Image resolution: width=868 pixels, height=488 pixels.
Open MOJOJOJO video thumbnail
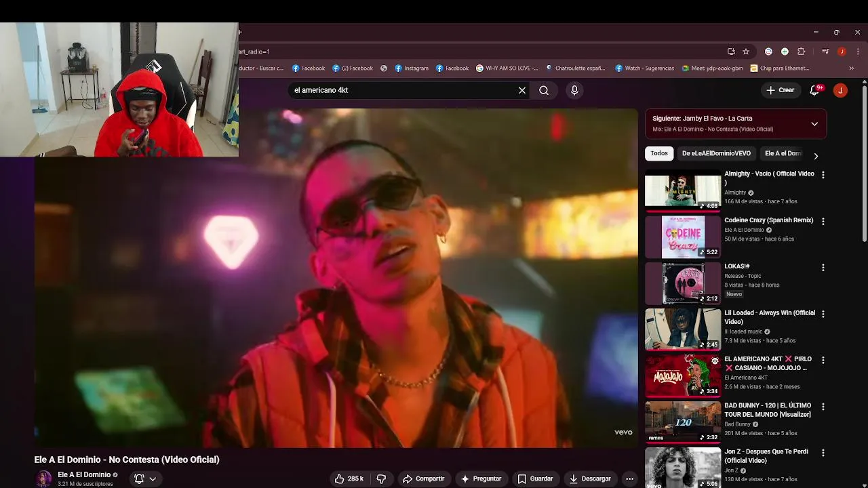(x=683, y=375)
